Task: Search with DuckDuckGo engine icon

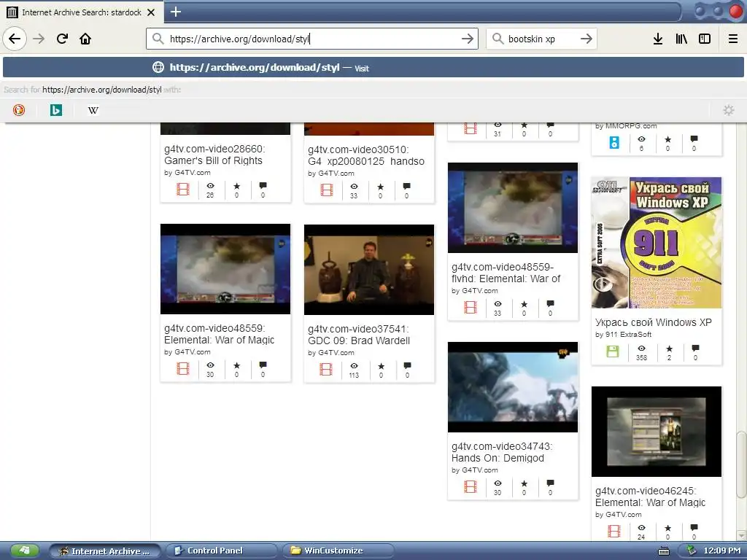Action: click(18, 110)
